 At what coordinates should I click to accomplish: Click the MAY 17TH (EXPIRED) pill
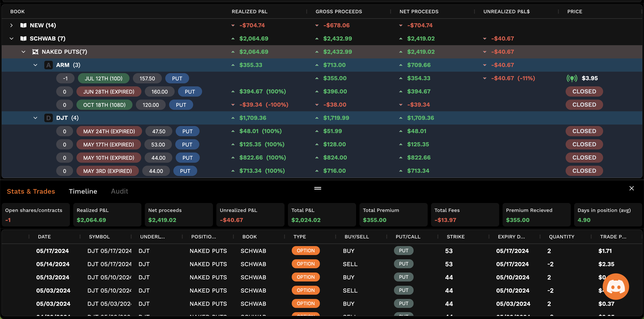(x=108, y=145)
